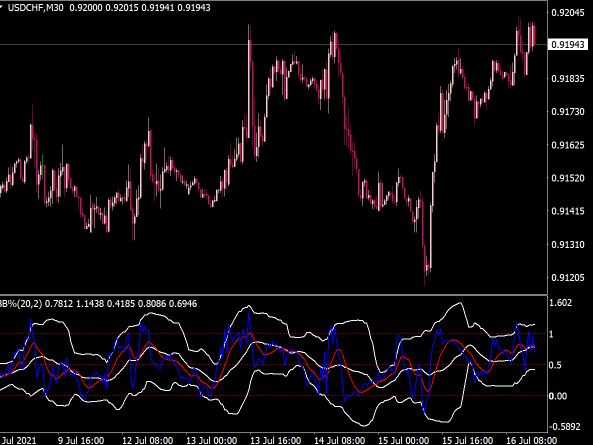The height and width of the screenshot is (445, 594).
Task: Click the 12 Jul 08:00 time axis label
Action: click(x=147, y=440)
